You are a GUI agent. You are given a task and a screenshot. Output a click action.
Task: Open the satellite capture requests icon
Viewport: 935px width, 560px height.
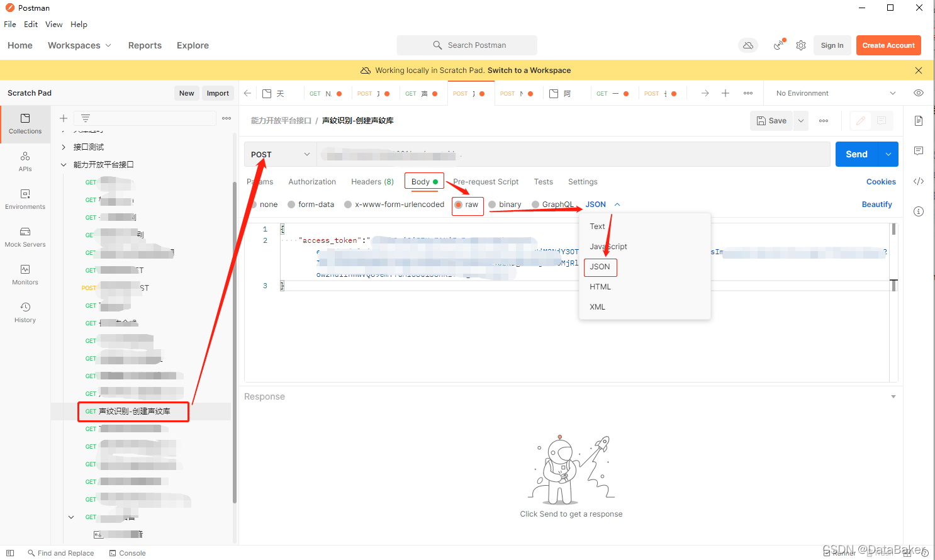780,45
